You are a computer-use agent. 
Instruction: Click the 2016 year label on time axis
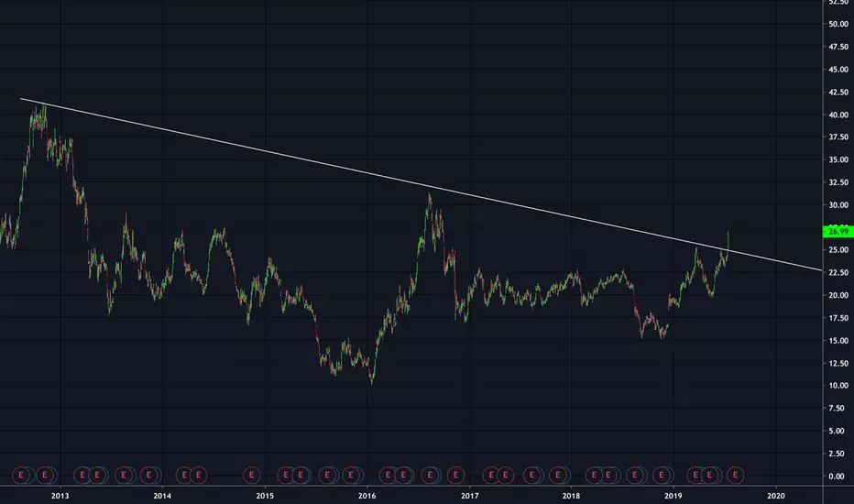tap(367, 496)
